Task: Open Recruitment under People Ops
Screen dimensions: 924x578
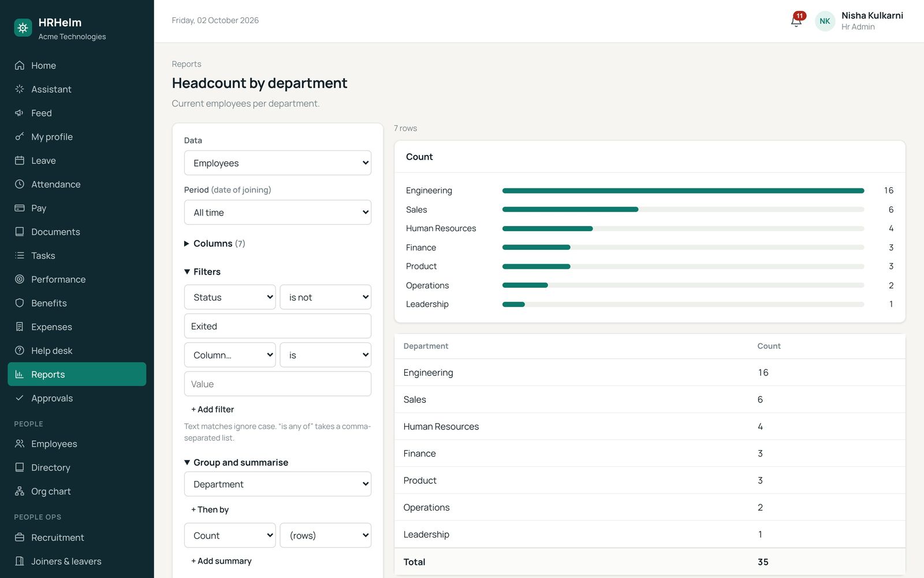Action: 77,537
